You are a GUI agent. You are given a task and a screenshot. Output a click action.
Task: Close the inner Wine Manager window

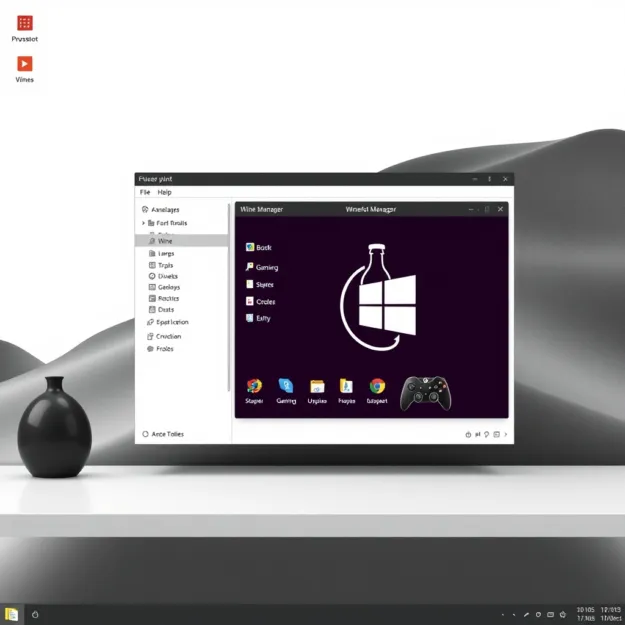500,209
